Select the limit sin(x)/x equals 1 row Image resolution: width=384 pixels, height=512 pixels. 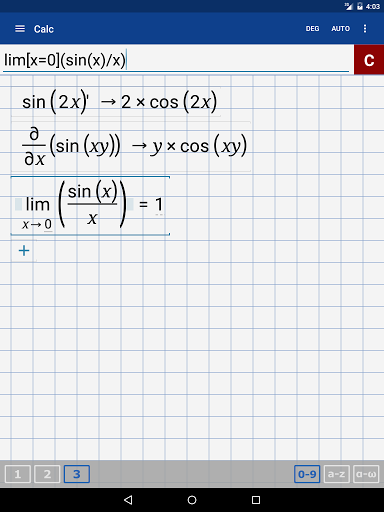tap(90, 206)
